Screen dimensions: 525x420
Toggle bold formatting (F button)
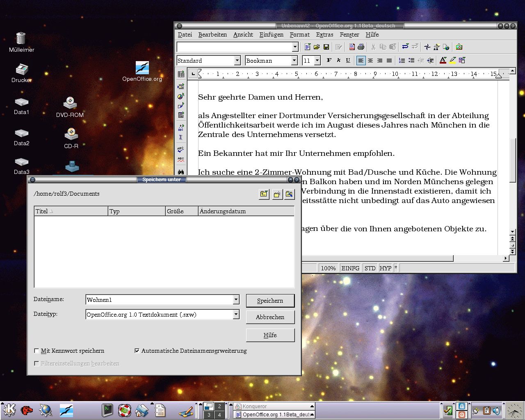pyautogui.click(x=329, y=60)
